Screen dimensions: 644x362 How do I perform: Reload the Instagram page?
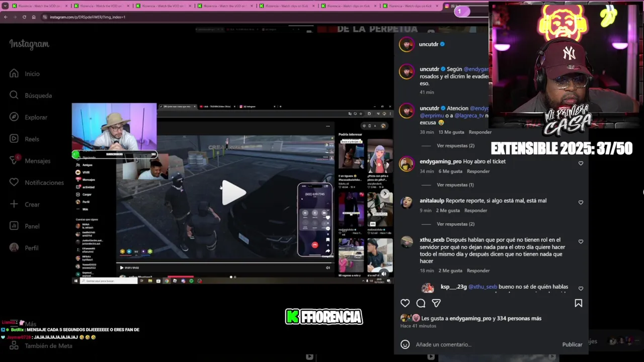click(x=24, y=17)
